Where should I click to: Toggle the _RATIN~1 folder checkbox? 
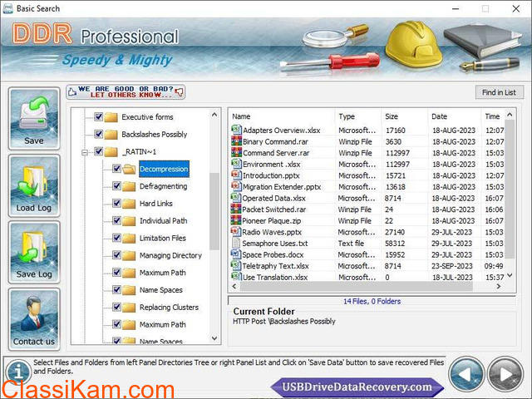(98, 151)
